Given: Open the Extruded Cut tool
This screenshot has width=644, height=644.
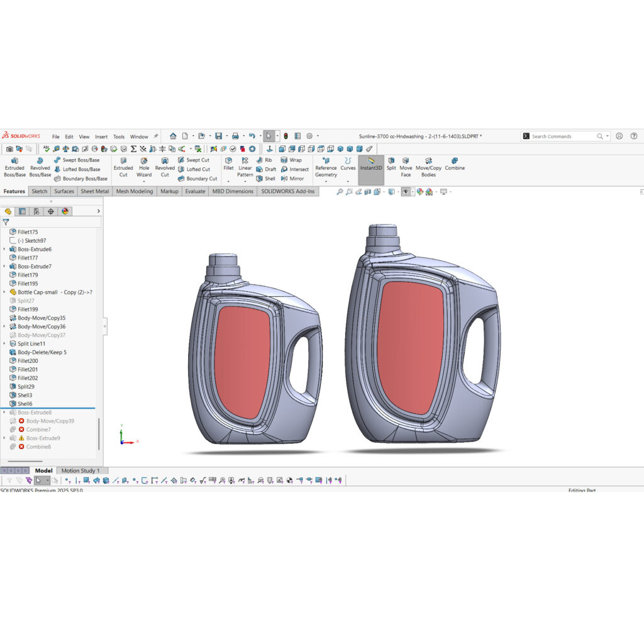Looking at the screenshot, I should click(123, 167).
